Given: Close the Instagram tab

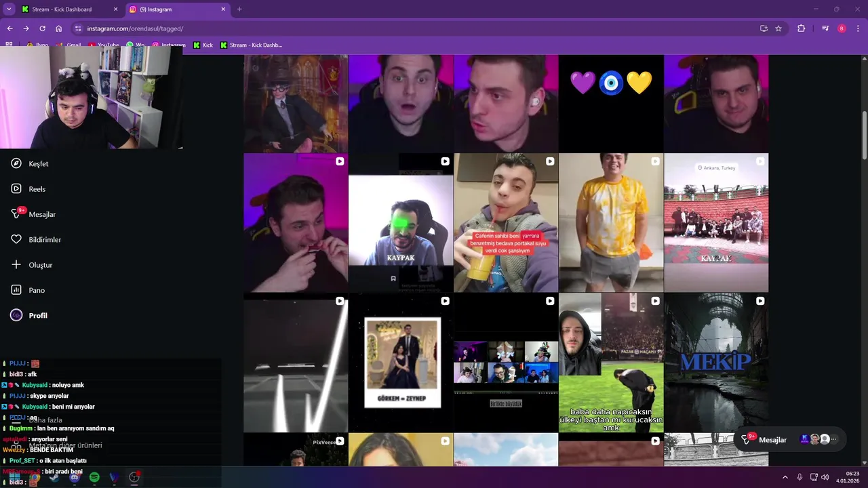Looking at the screenshot, I should pos(223,9).
